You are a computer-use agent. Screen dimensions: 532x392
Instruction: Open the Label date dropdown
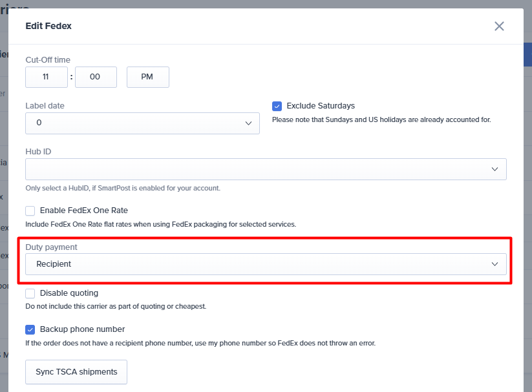coord(142,123)
